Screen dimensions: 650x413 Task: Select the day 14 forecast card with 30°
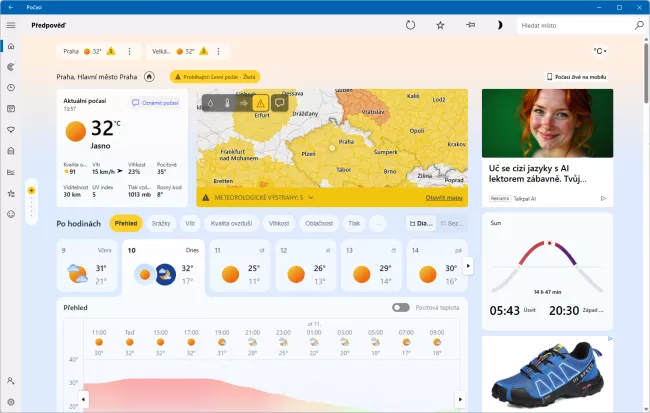[435, 266]
